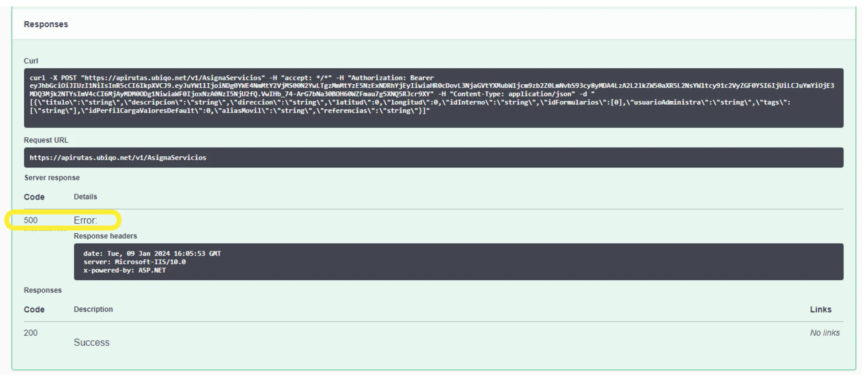The width and height of the screenshot is (868, 379).
Task: Click the Links column header
Action: point(821,310)
